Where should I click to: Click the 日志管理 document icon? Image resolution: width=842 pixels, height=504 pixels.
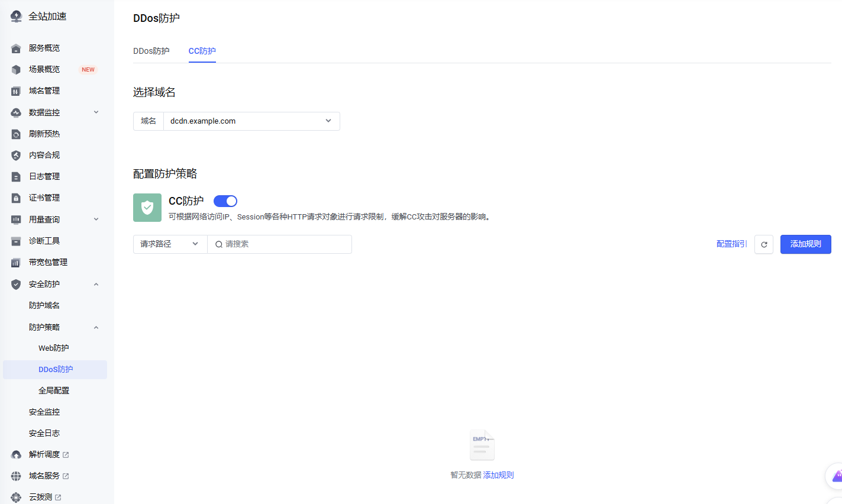click(16, 177)
